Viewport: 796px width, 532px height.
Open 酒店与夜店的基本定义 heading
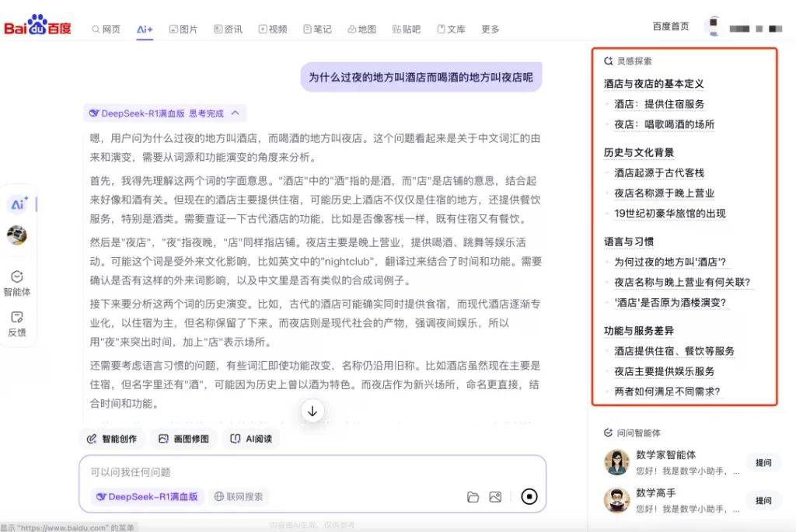[x=654, y=84]
